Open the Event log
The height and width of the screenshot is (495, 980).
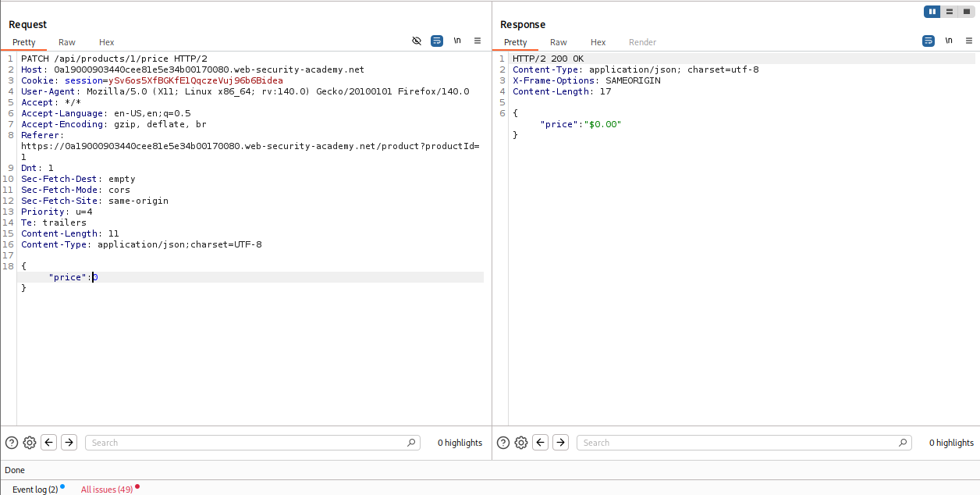pyautogui.click(x=35, y=490)
